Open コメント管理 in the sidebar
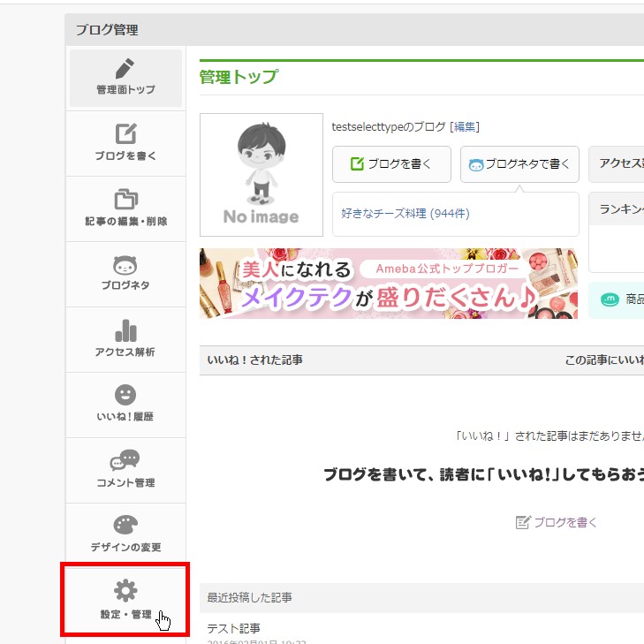This screenshot has width=644, height=644. click(x=125, y=470)
